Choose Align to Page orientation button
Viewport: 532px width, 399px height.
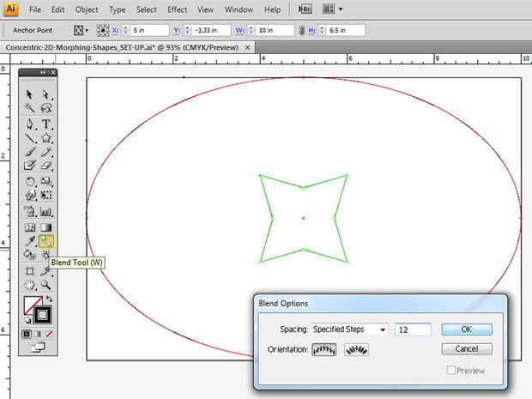point(323,349)
